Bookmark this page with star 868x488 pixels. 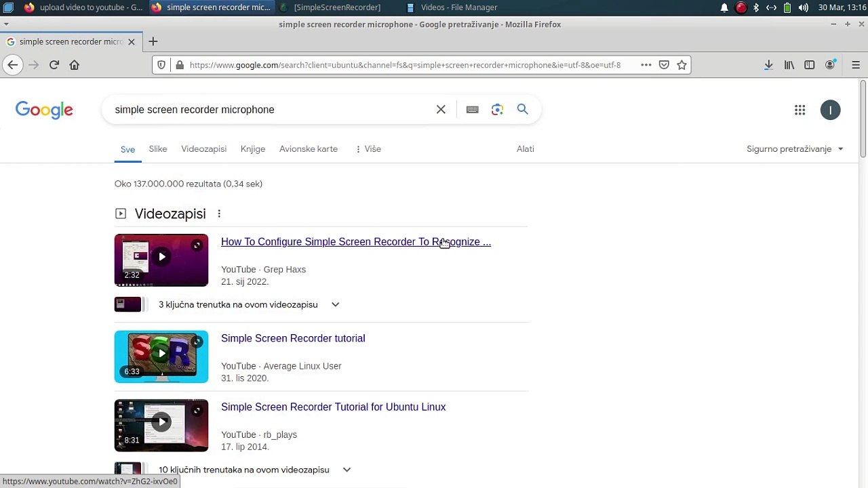(x=682, y=65)
